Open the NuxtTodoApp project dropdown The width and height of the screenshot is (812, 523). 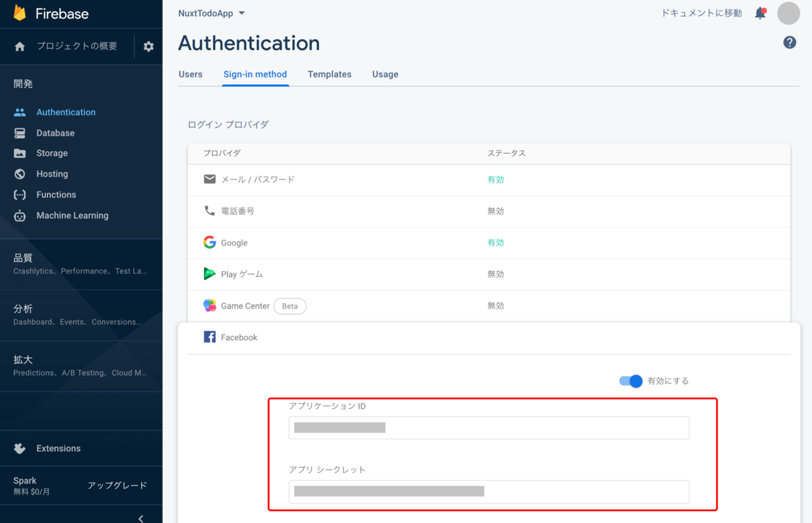click(x=212, y=13)
